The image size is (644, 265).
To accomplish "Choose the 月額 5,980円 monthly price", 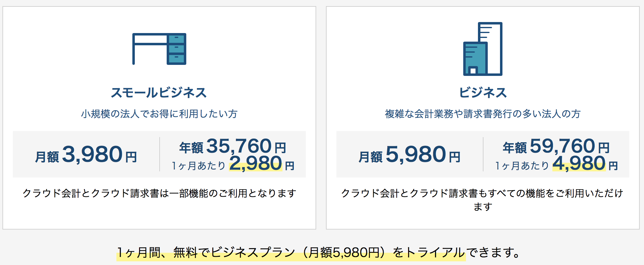I will pyautogui.click(x=410, y=155).
